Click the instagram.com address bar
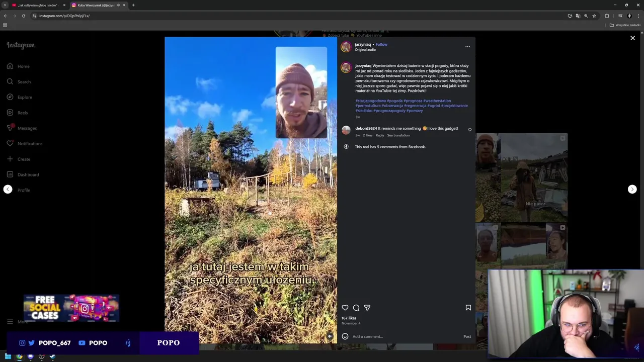Image resolution: width=644 pixels, height=362 pixels. 297,16
